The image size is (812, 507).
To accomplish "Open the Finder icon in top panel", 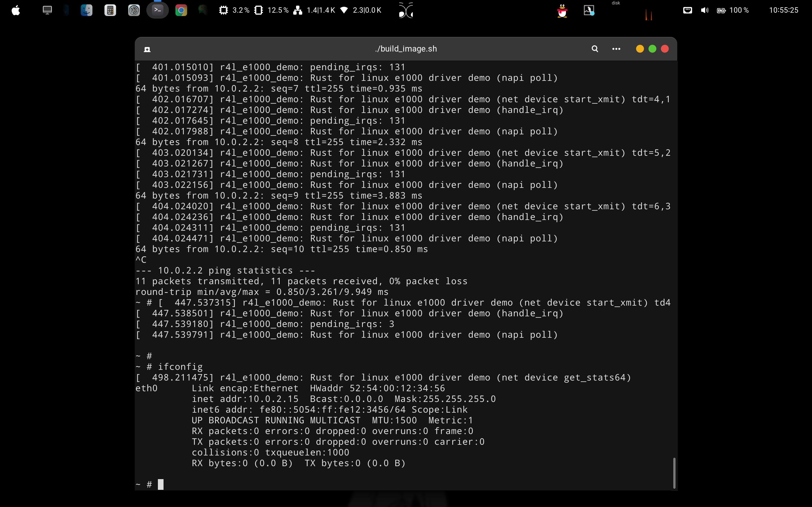I will [x=87, y=10].
